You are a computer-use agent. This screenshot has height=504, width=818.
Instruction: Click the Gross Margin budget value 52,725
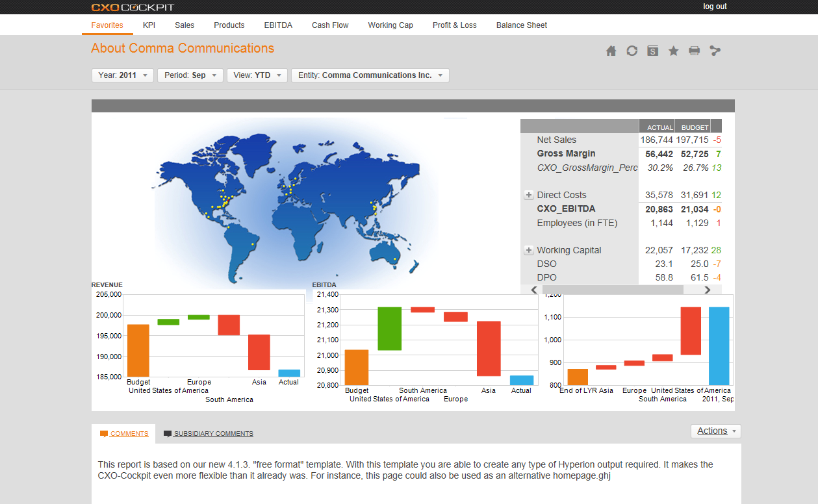(x=695, y=154)
